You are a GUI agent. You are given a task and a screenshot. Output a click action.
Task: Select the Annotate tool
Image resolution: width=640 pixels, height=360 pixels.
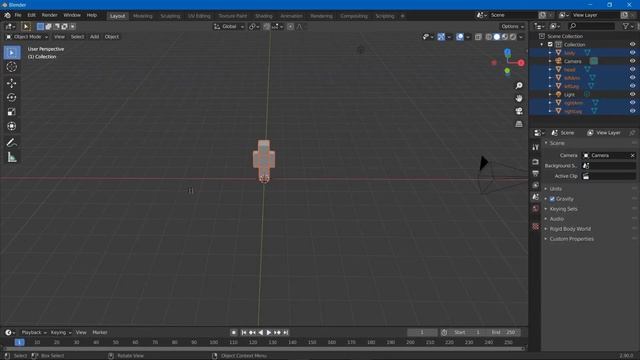(11, 142)
